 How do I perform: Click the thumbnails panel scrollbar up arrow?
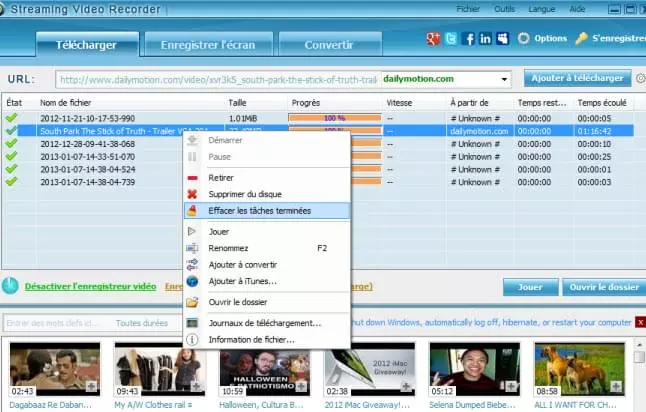(x=639, y=344)
